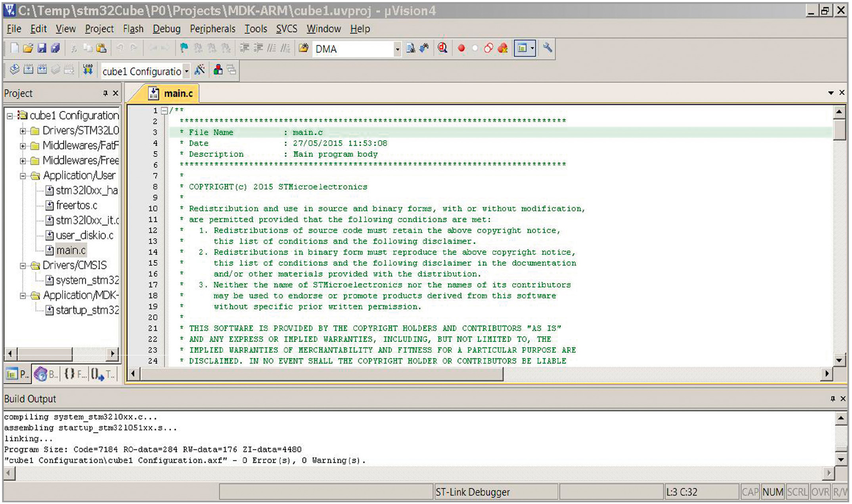The image size is (852, 504).
Task: Click the Translate file build icon
Action: (15, 70)
